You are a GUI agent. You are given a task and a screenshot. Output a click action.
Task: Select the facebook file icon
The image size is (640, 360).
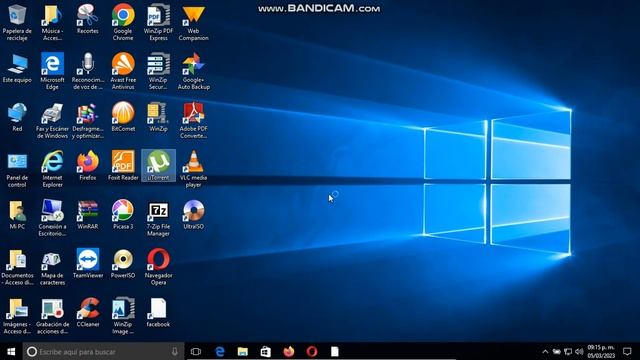coord(158,313)
